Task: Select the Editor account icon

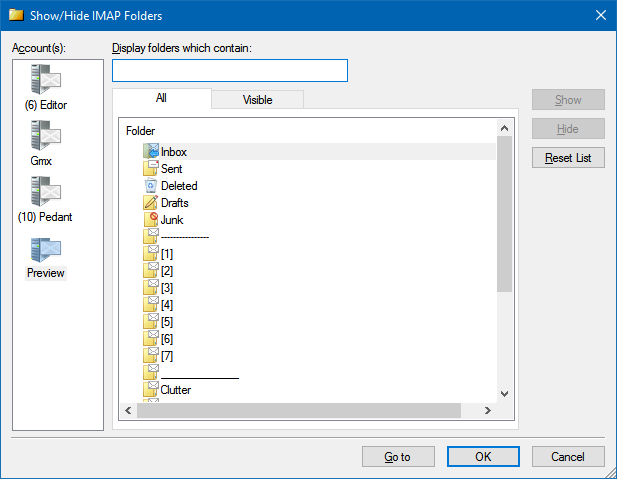Action: click(46, 79)
